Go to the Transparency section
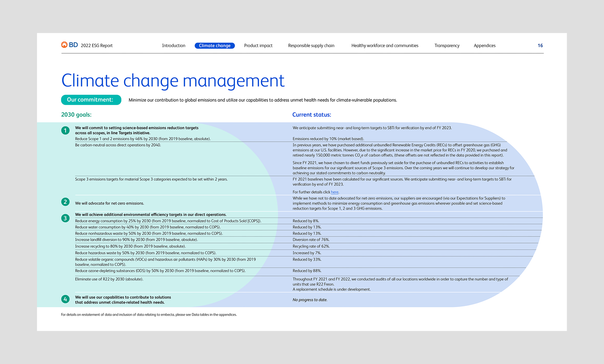 [447, 46]
